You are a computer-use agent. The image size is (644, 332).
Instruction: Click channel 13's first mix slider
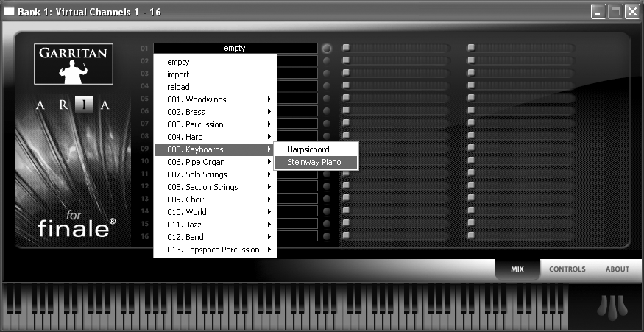[396, 198]
